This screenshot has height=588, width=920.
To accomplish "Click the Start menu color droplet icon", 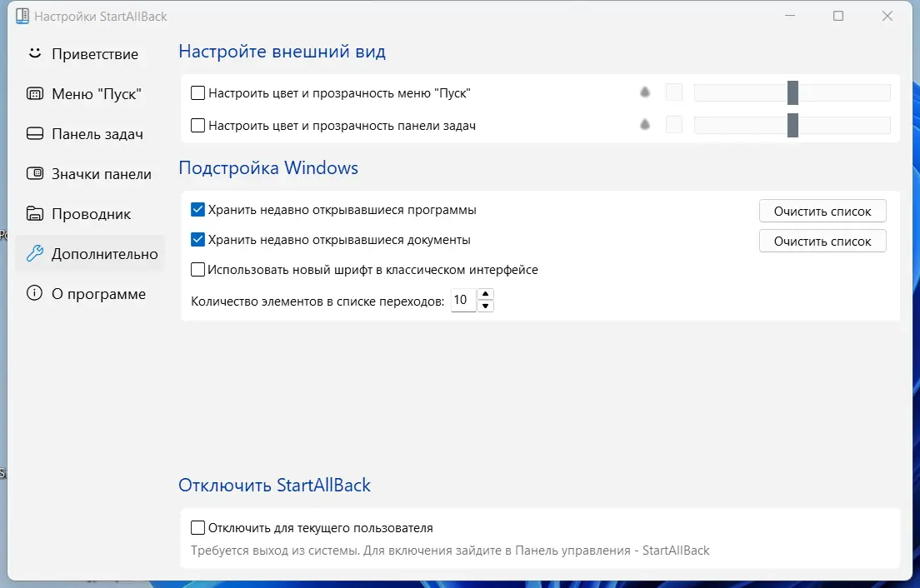I will click(x=644, y=92).
